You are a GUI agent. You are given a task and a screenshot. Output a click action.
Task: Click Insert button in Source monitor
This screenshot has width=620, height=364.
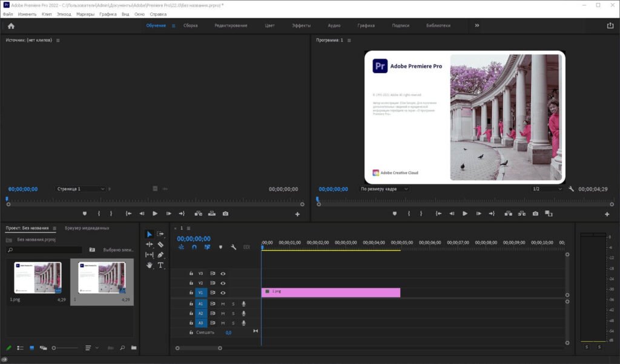click(199, 213)
